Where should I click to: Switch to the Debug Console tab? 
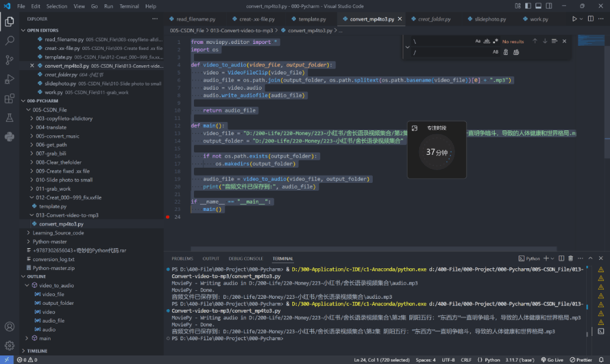point(245,259)
